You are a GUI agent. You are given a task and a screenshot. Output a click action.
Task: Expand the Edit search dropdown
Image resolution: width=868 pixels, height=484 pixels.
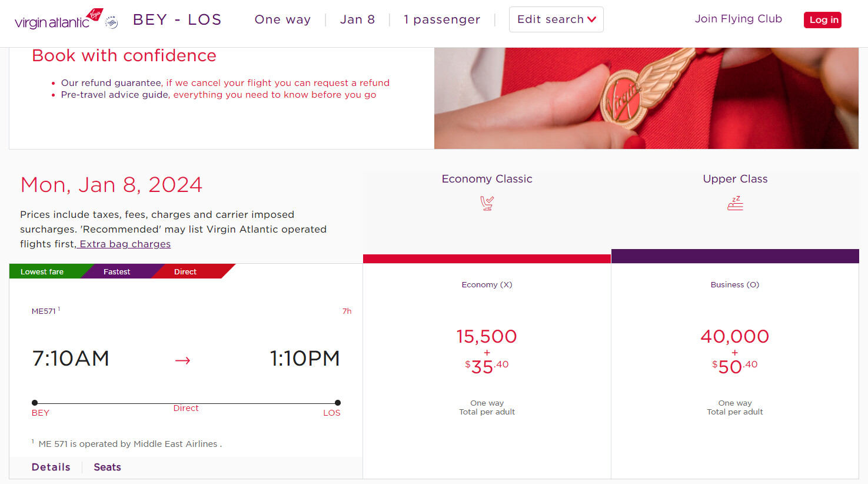click(556, 19)
